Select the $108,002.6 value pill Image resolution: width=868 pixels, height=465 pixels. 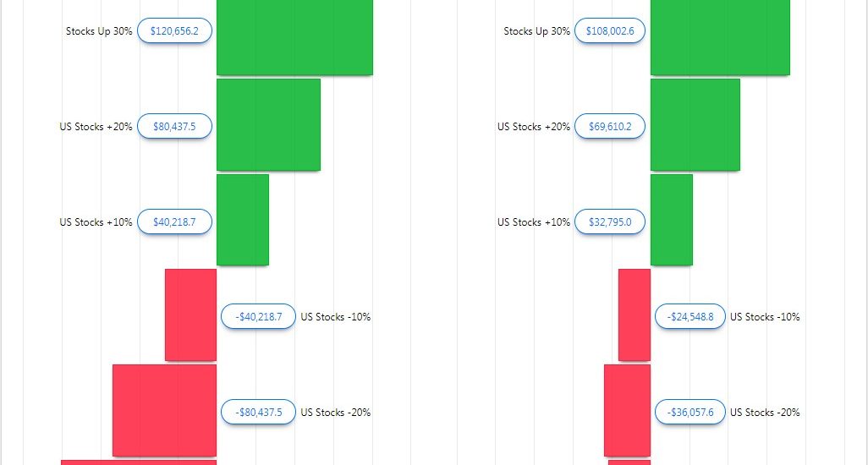[x=611, y=31]
